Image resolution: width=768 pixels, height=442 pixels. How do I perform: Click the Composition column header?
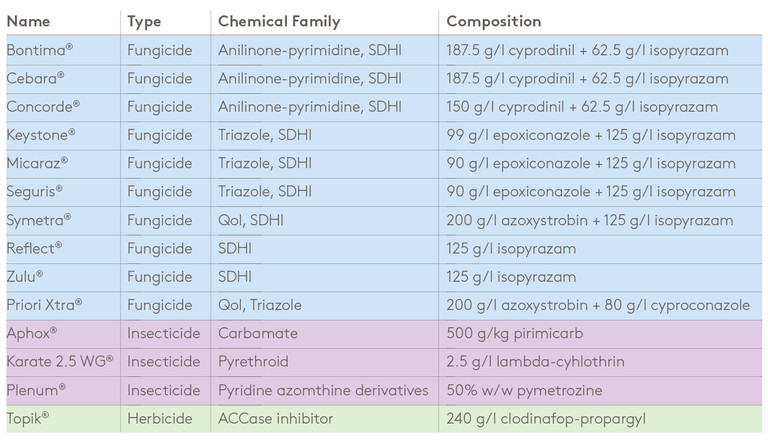point(494,22)
